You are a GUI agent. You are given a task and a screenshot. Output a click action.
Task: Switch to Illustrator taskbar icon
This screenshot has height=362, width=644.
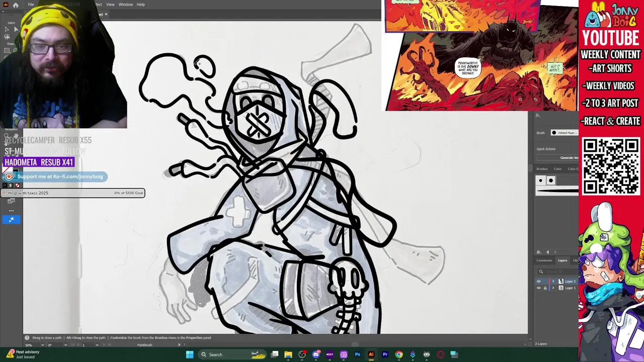371,354
